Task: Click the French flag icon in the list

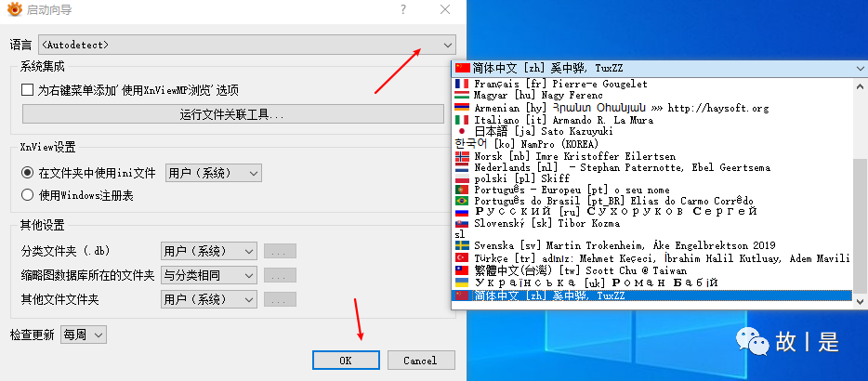Action: point(462,83)
